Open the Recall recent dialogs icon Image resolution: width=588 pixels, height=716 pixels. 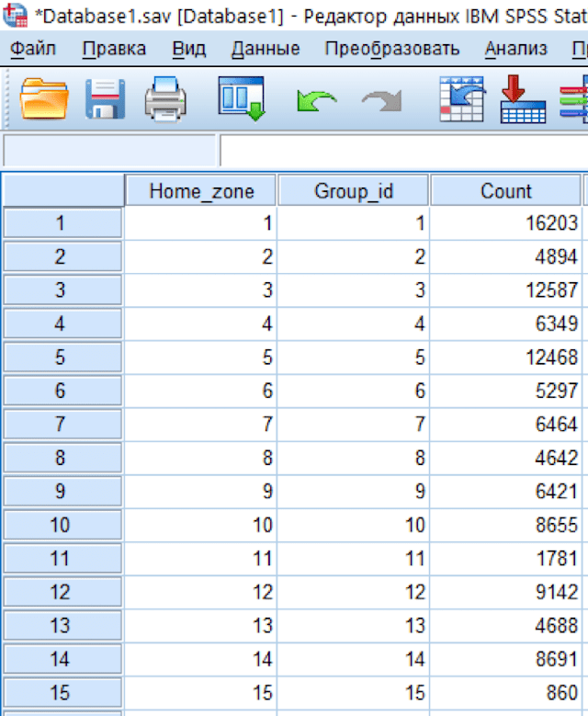click(x=241, y=97)
